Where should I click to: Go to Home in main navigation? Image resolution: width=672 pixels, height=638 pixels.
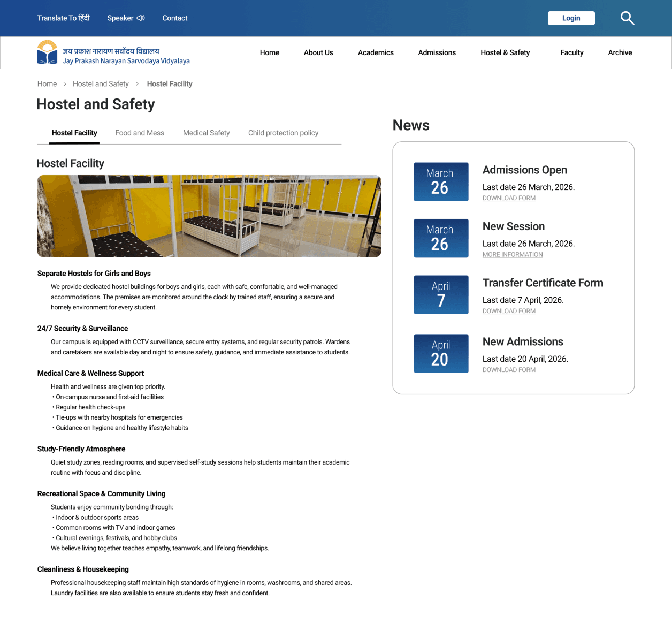pyautogui.click(x=270, y=52)
